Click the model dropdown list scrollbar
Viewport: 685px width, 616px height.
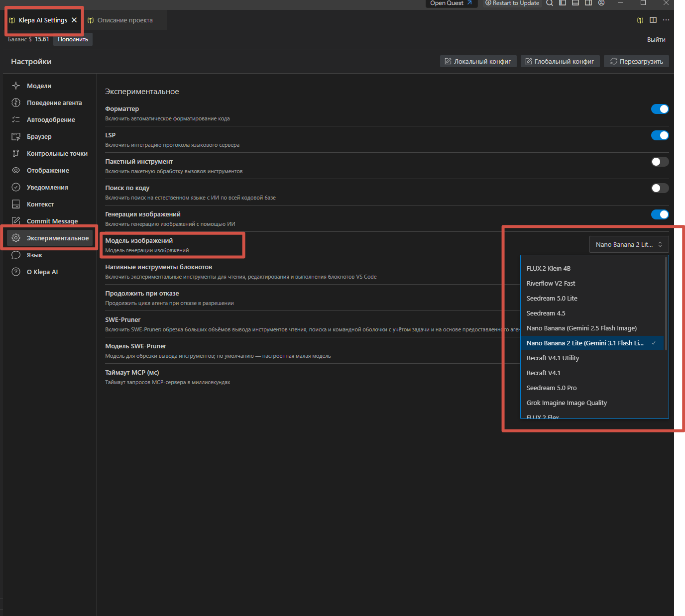(666, 304)
